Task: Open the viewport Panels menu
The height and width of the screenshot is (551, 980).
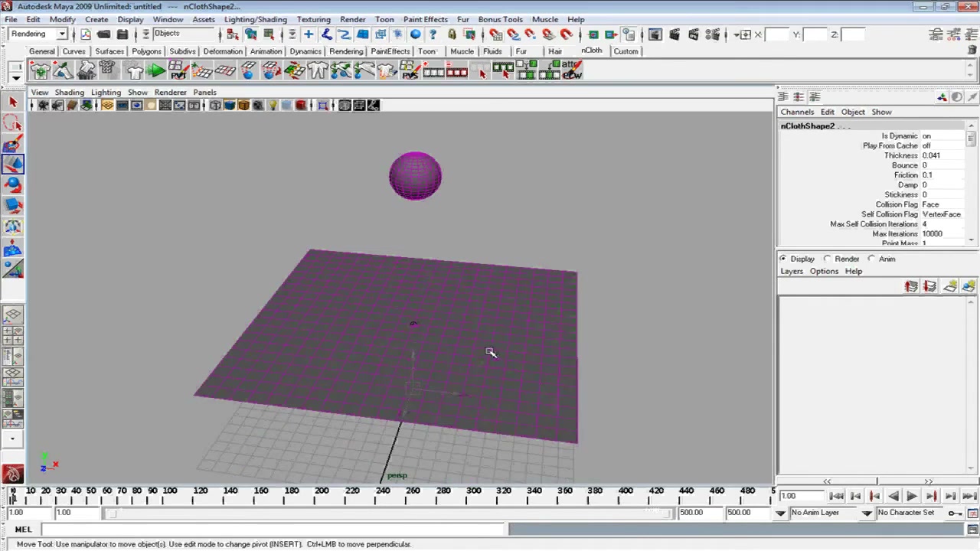Action: coord(204,92)
